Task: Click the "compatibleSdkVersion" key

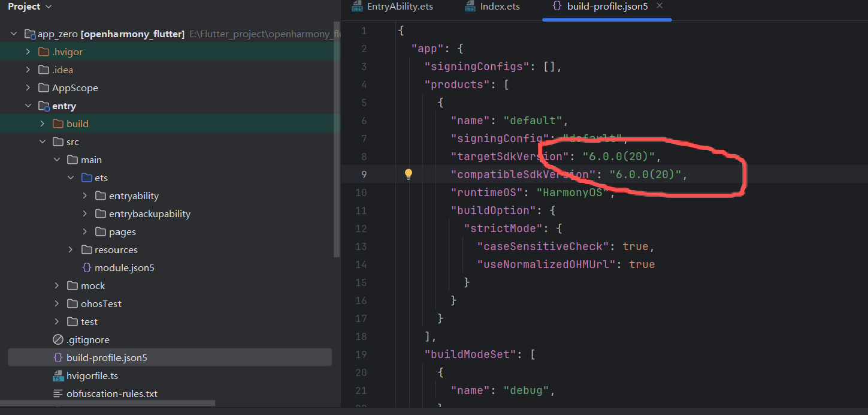Action: (522, 175)
